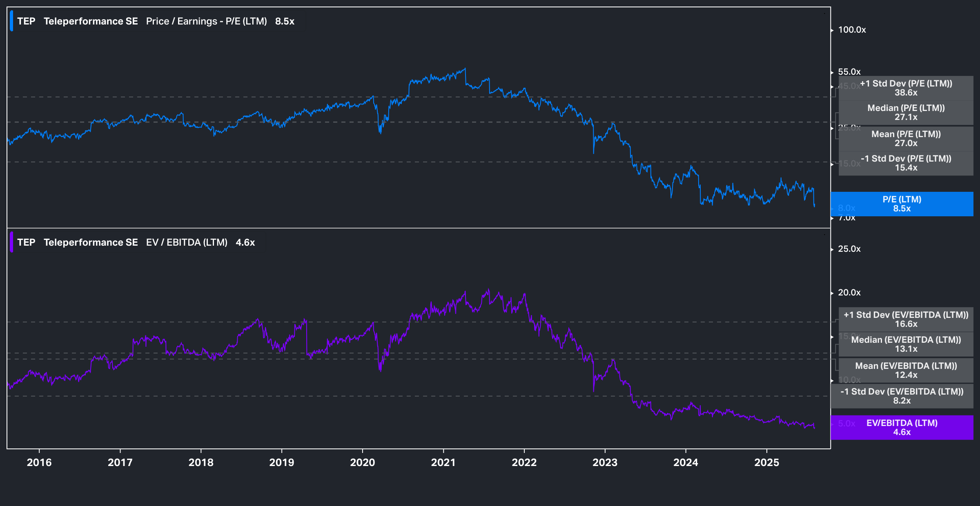Click the 2020 marker on the time axis
This screenshot has height=506, width=980.
pyautogui.click(x=362, y=462)
